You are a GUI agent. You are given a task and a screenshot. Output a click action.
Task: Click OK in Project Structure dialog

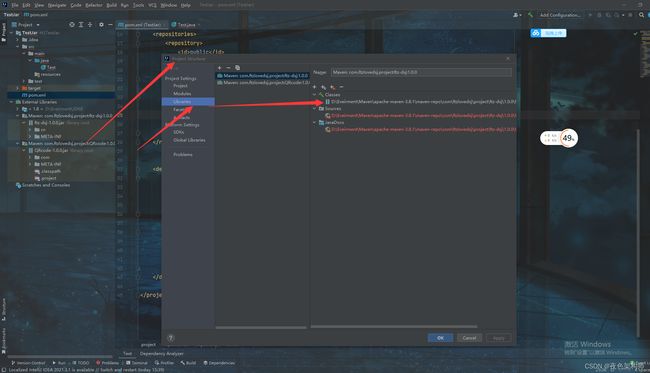[x=440, y=338]
